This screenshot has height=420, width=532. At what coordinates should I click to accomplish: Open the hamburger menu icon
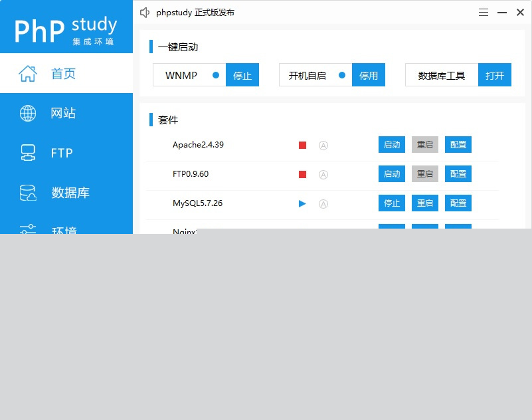[x=484, y=13]
